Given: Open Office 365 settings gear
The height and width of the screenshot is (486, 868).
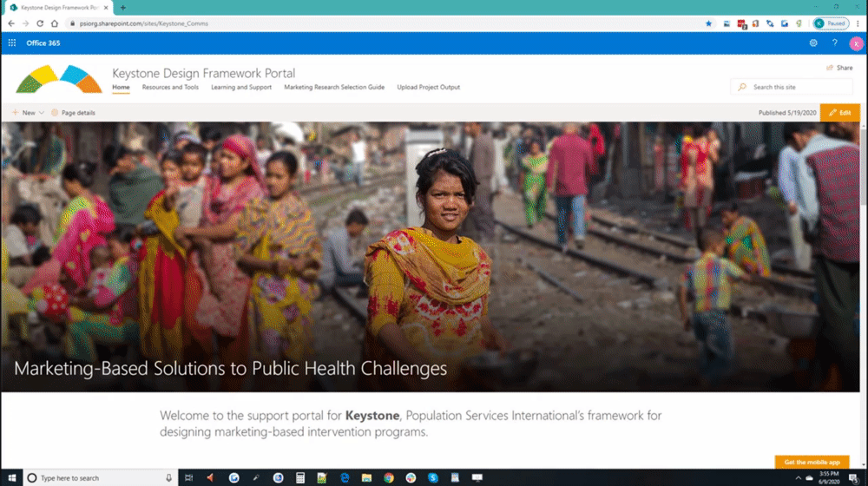Looking at the screenshot, I should coord(813,43).
